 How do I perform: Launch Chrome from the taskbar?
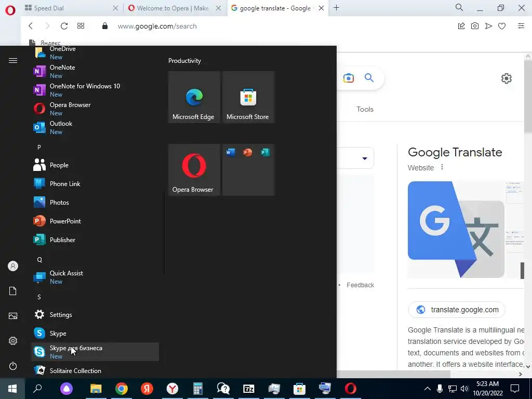(x=122, y=389)
